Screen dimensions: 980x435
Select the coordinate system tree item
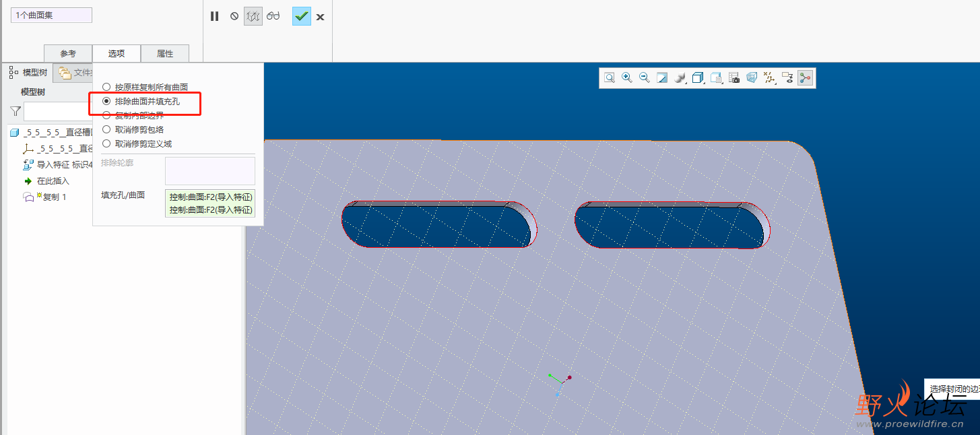58,148
